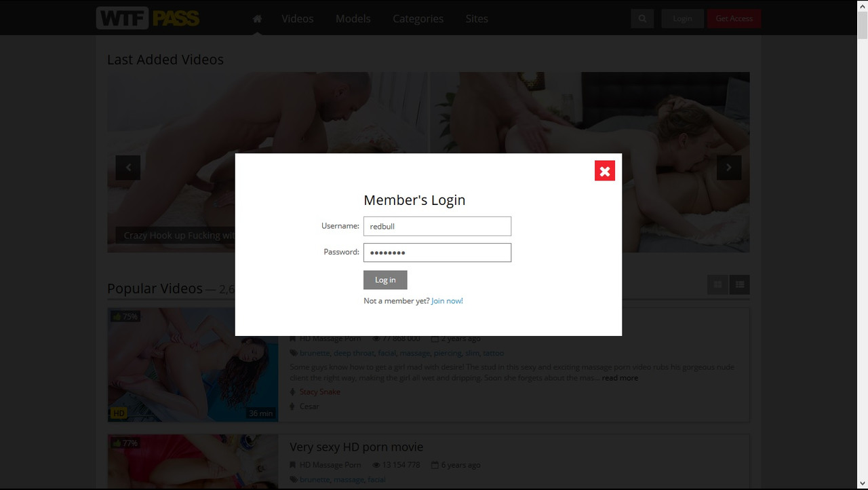
Task: Click the home icon in navigation bar
Action: [257, 19]
